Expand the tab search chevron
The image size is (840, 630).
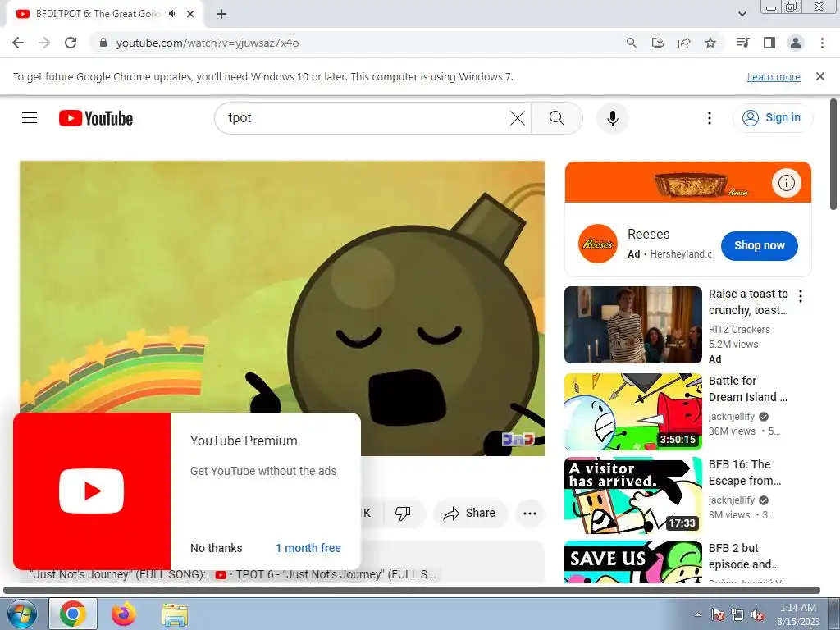coord(742,14)
